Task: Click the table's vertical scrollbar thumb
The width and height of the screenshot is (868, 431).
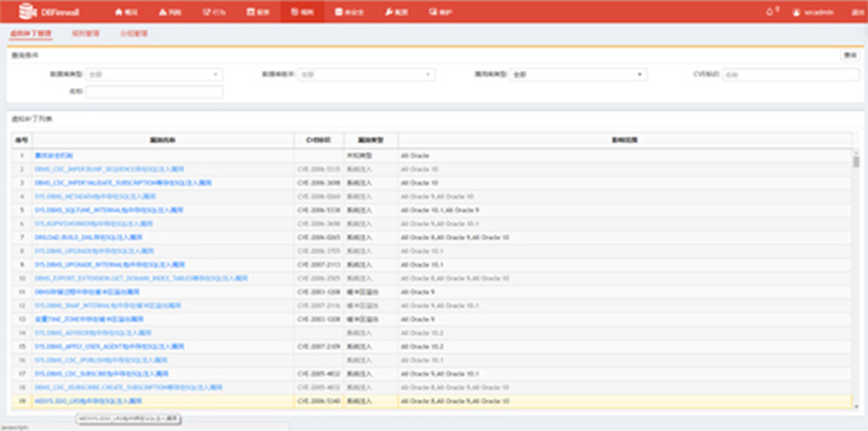Action: (857, 162)
